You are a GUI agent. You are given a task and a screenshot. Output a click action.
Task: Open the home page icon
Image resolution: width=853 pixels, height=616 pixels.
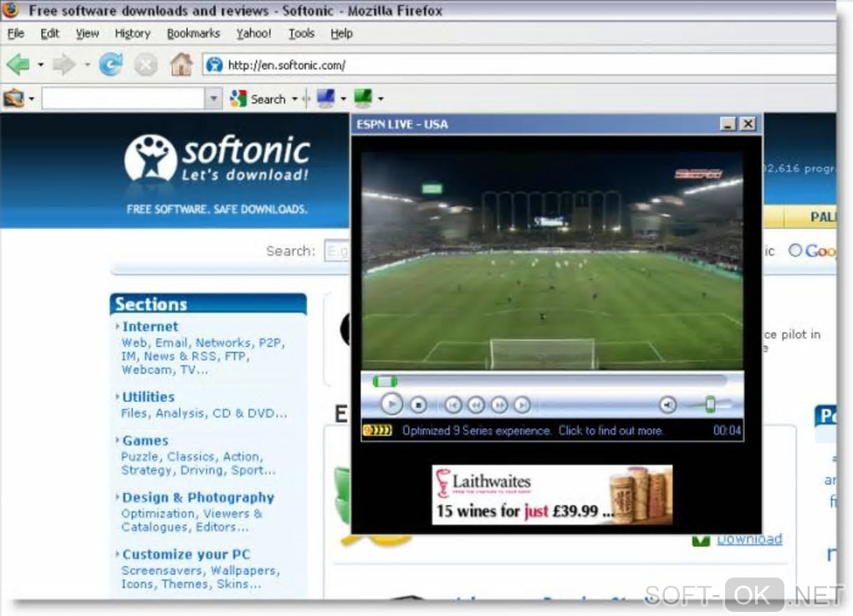[181, 64]
